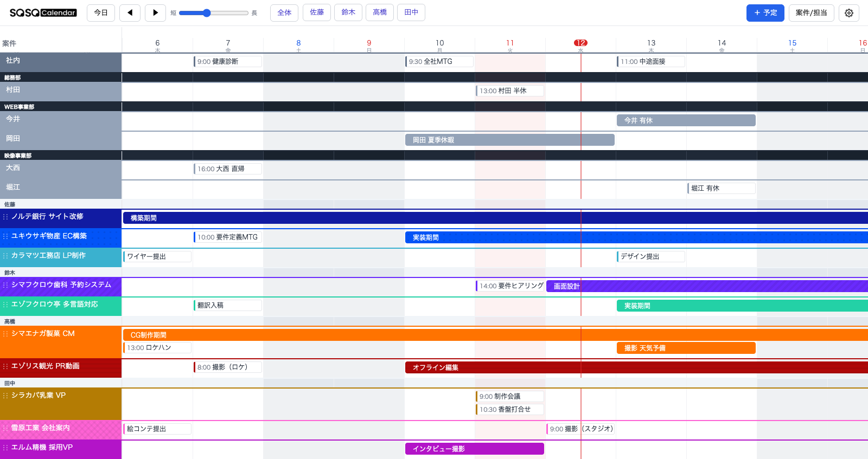Viewport: 868px width, 459px height.
Task: Open the 画面設計 purple bar
Action: 707,286
